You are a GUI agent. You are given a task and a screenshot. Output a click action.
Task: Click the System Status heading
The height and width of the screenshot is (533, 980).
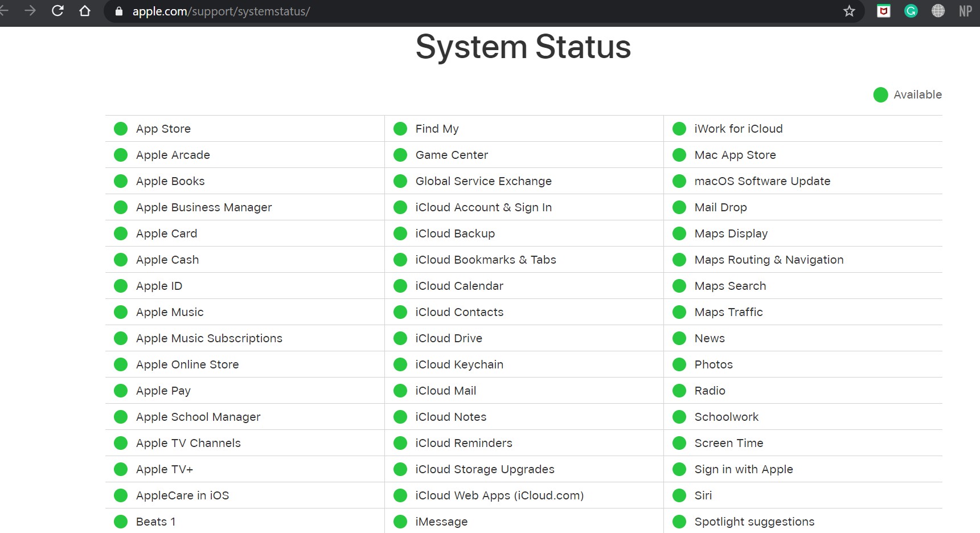coord(523,47)
